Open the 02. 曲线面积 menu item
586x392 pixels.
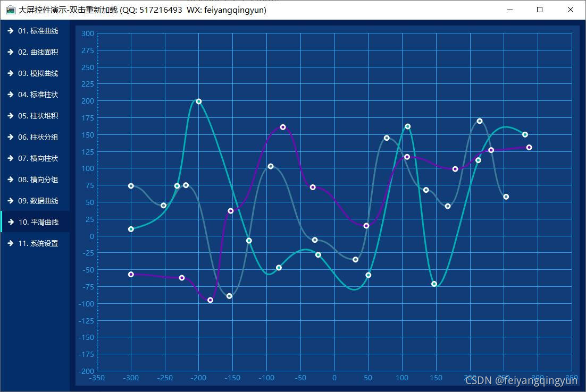35,52
